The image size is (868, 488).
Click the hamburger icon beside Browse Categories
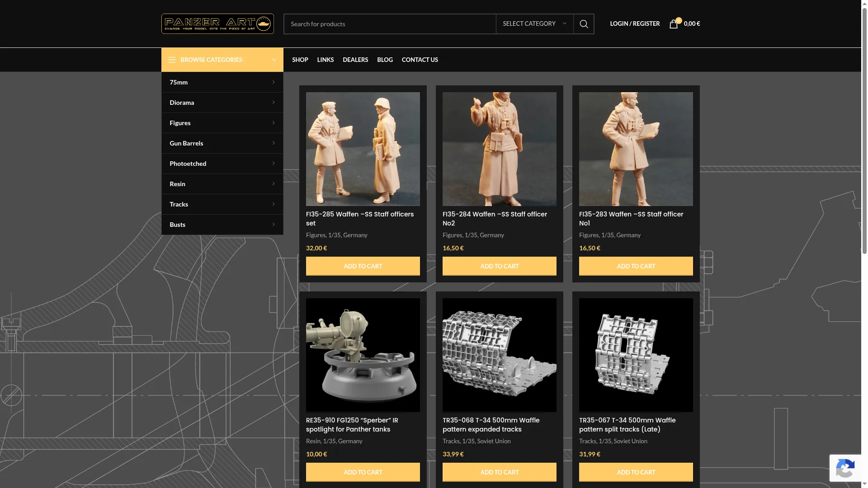pos(172,60)
